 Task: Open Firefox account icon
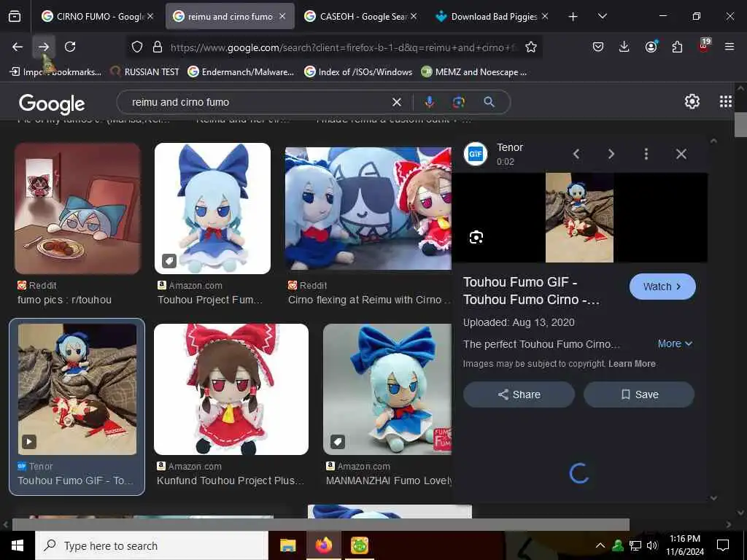click(651, 47)
